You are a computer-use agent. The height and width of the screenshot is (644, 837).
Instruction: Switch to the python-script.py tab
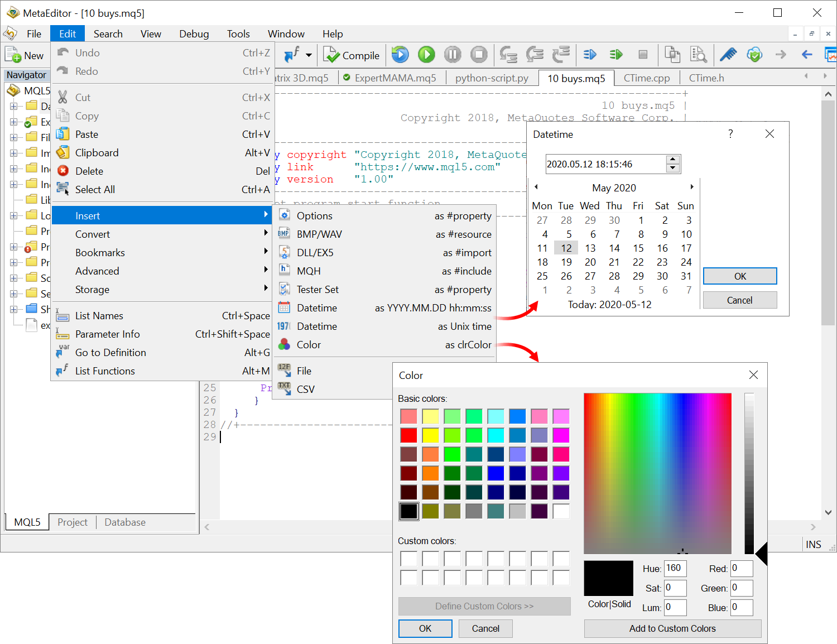[x=492, y=78]
